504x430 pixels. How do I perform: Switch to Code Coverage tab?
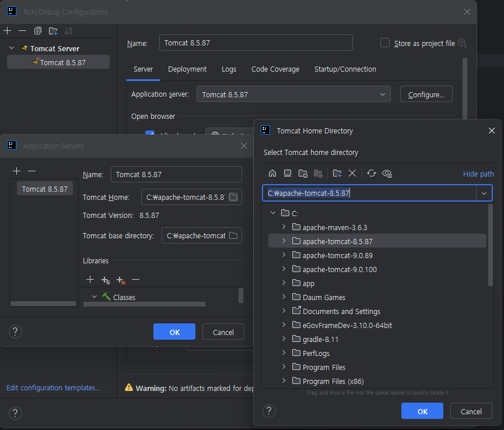[x=275, y=69]
